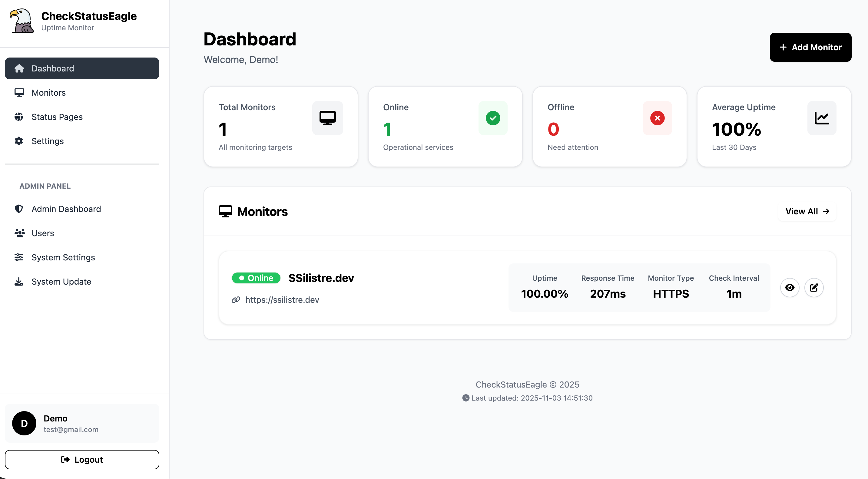Click the edit pencil icon for SSilistre.dev

[814, 287]
